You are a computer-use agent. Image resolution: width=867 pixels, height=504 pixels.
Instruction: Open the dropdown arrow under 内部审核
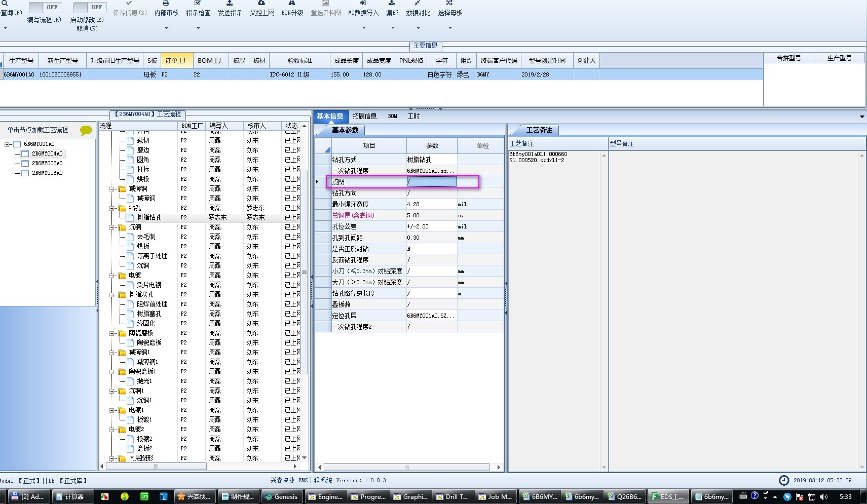click(x=166, y=28)
